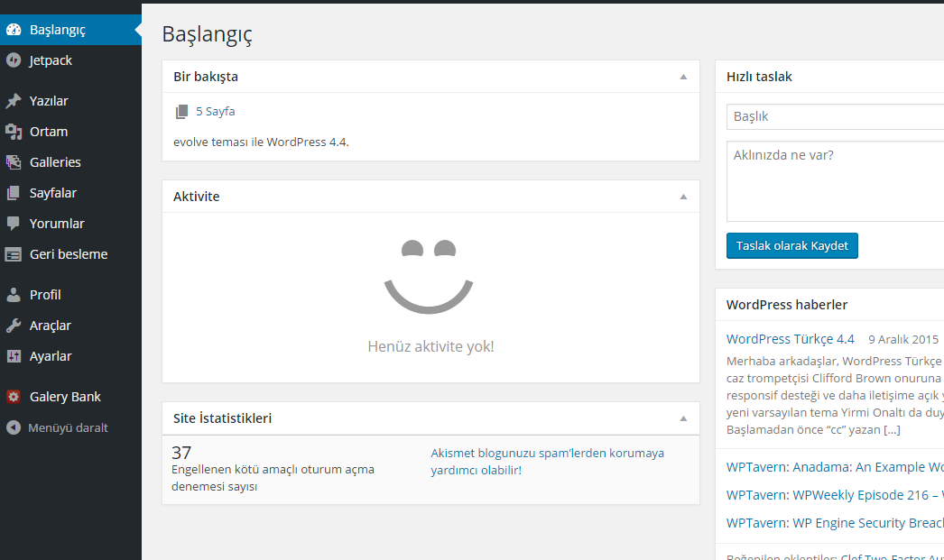The width and height of the screenshot is (944, 560).
Task: Click the Aklınızda ne var text area
Action: [835, 181]
